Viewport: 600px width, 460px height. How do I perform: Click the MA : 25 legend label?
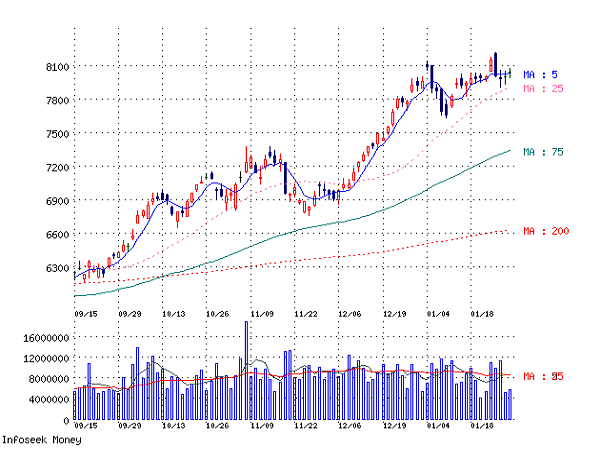point(543,88)
